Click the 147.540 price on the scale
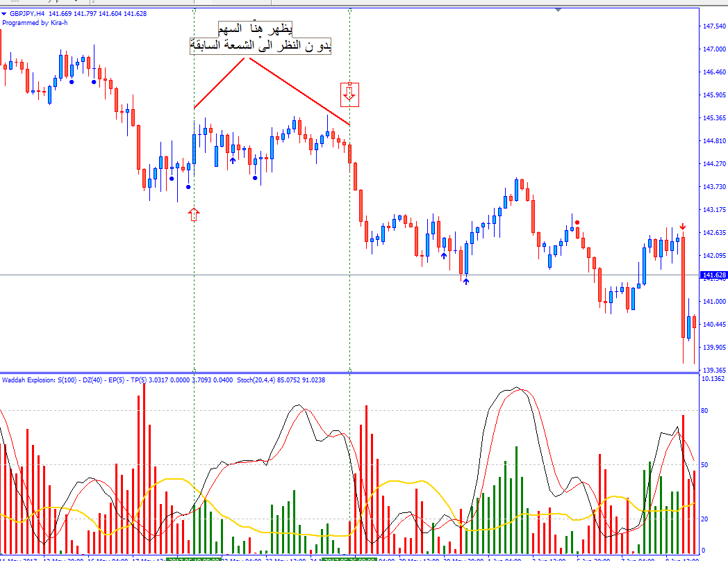This screenshot has height=561, width=728. tap(714, 26)
